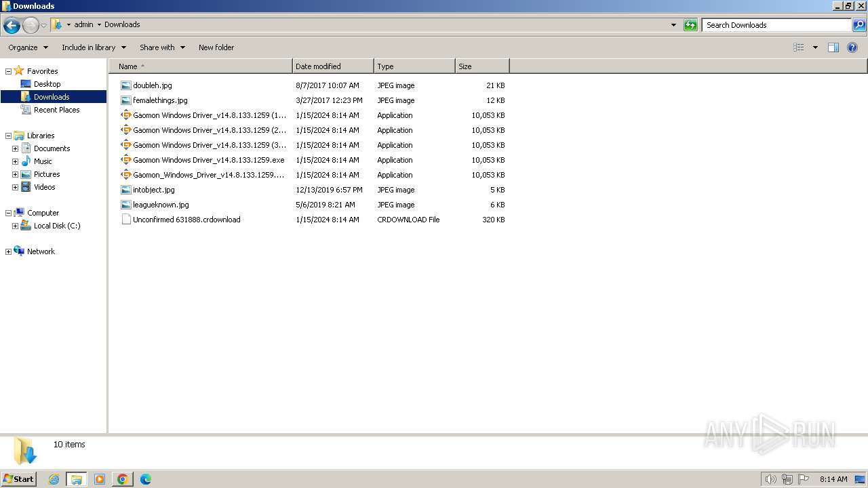The image size is (868, 488).
Task: Select the Videos library
Action: pyautogui.click(x=45, y=187)
